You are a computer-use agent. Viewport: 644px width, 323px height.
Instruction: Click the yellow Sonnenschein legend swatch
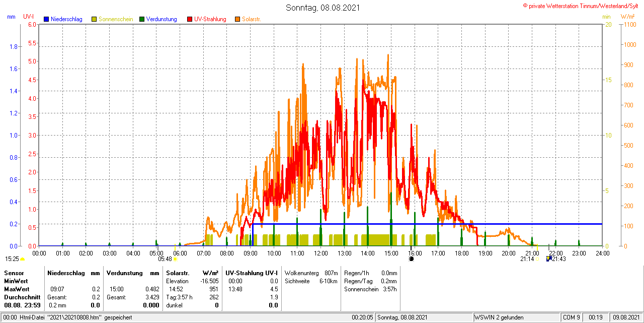[x=94, y=19]
